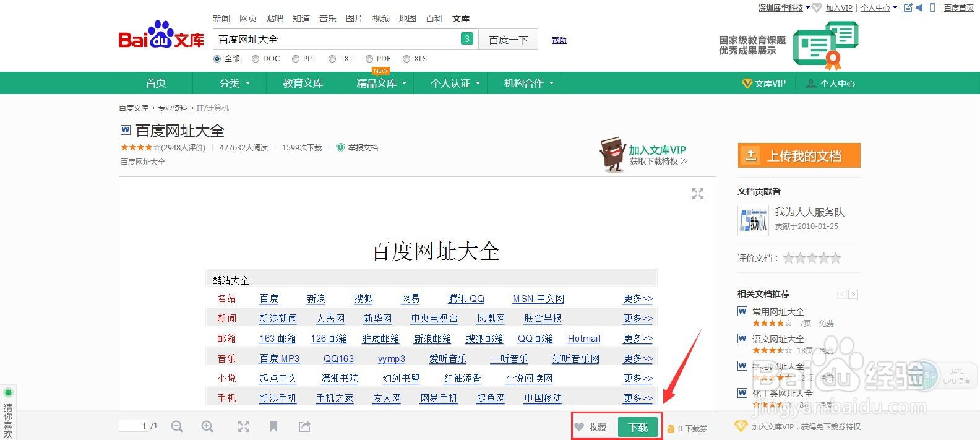Click 专业资料 breadcrumb link

coord(173,108)
